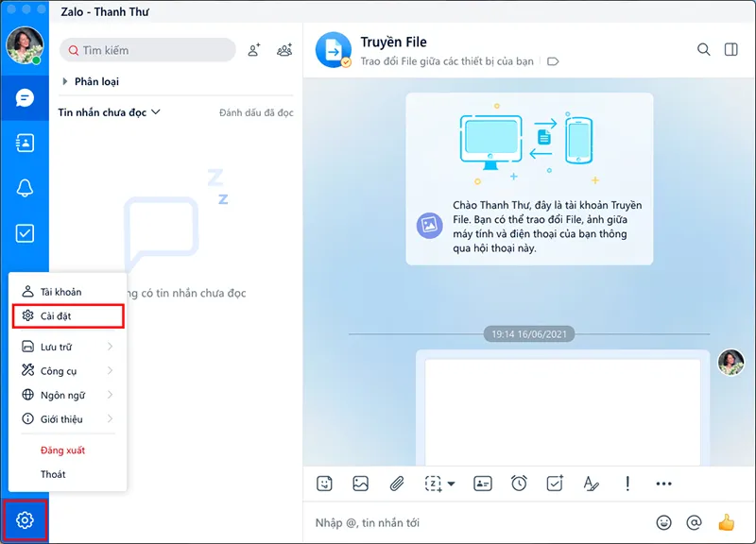Send a thumbs-up like reaction

click(x=726, y=522)
